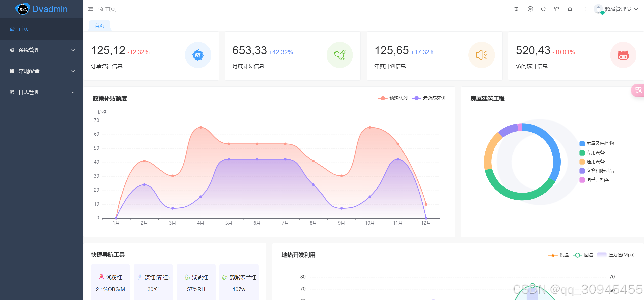Viewport: 644px width, 300px height.
Task: Toggle fullscreen mode icon
Action: click(x=583, y=9)
